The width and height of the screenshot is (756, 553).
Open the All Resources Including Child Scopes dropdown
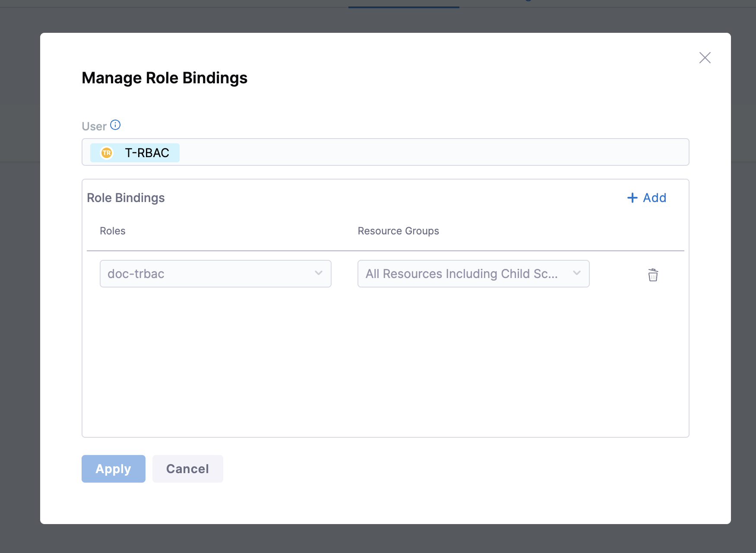462,274
